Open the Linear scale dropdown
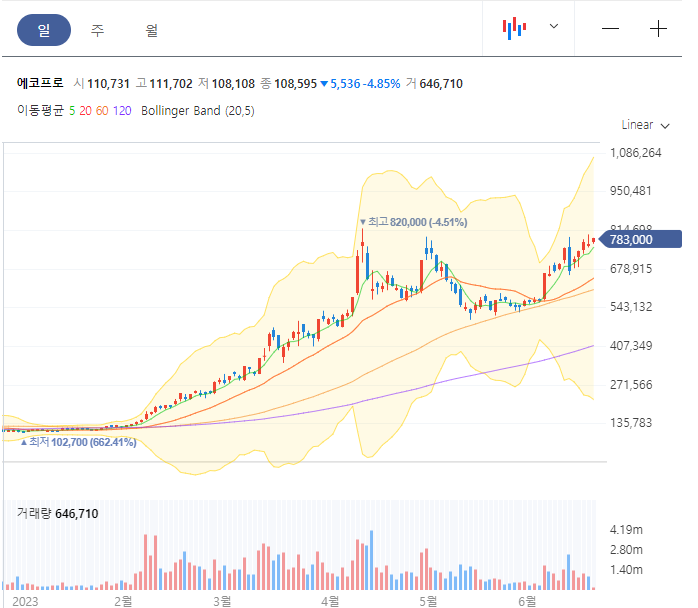 645,125
